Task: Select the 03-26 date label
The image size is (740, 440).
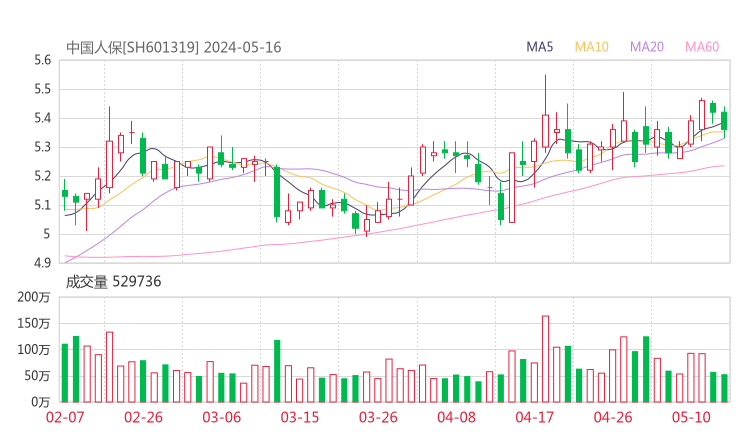Action: pos(378,417)
